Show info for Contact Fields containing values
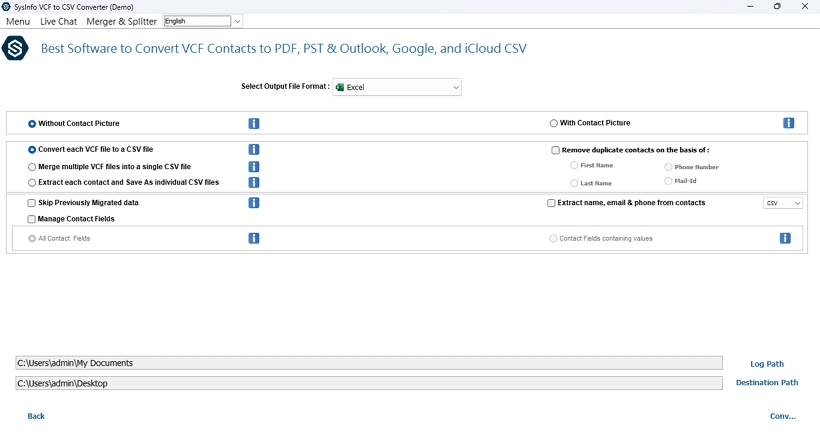Image resolution: width=820 pixels, height=432 pixels. 785,238
